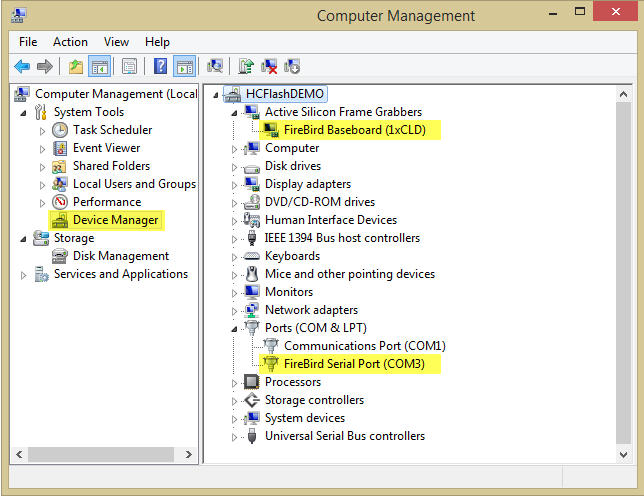Open Help with the blue question mark icon

coord(160,67)
